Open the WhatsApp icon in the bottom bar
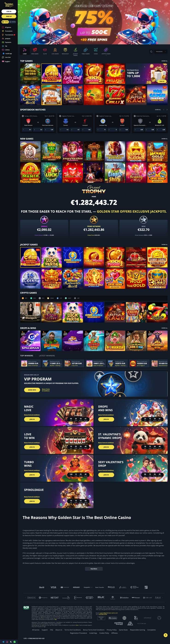Screen dimensions: 170x644 (15, 642)
